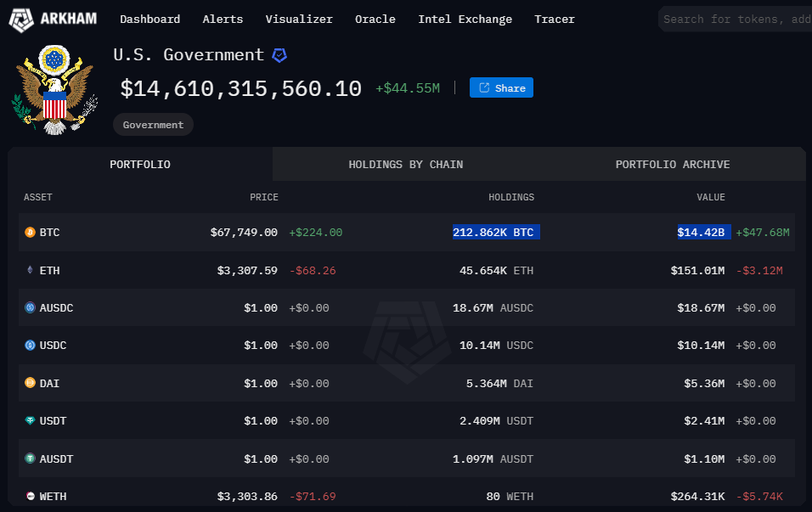The width and height of the screenshot is (812, 512).
Task: Click the 2.409M USDT holdings
Action: pyautogui.click(x=497, y=421)
